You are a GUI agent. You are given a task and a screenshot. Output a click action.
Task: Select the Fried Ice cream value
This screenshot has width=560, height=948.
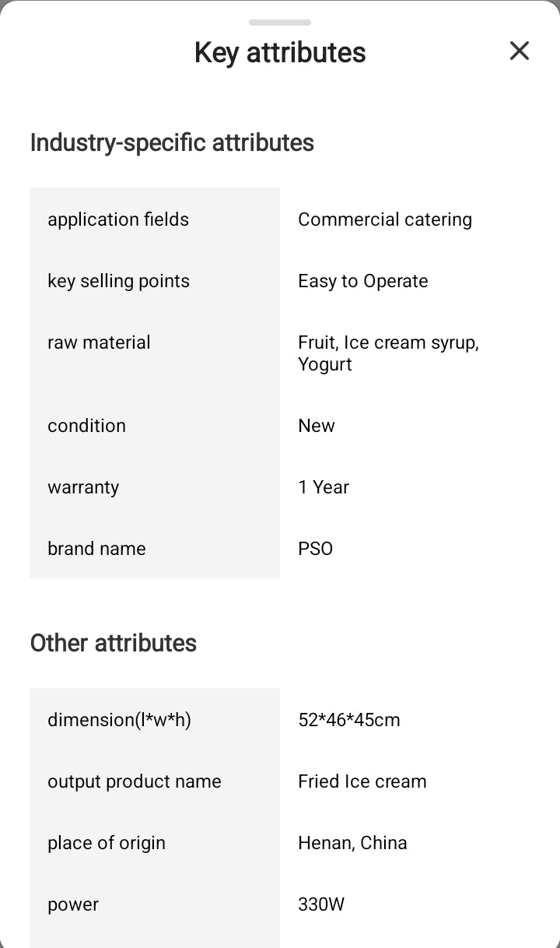pos(362,781)
